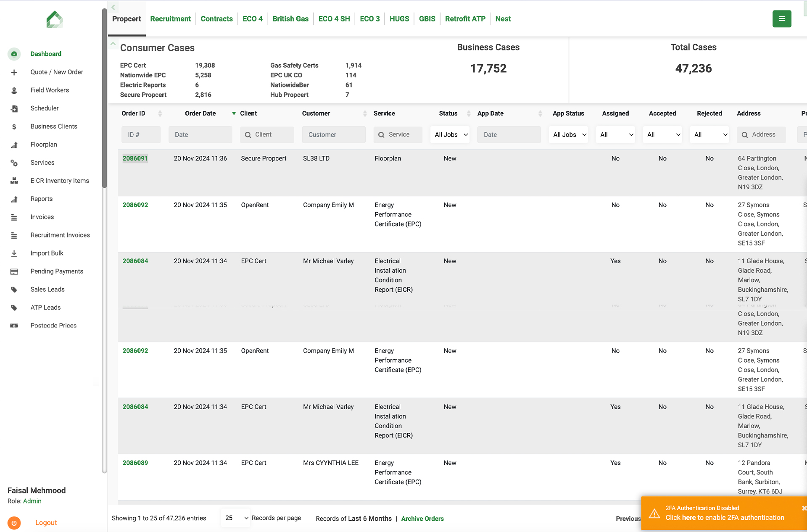Viewport: 807px width, 532px height.
Task: Click the Logout link
Action: point(46,523)
